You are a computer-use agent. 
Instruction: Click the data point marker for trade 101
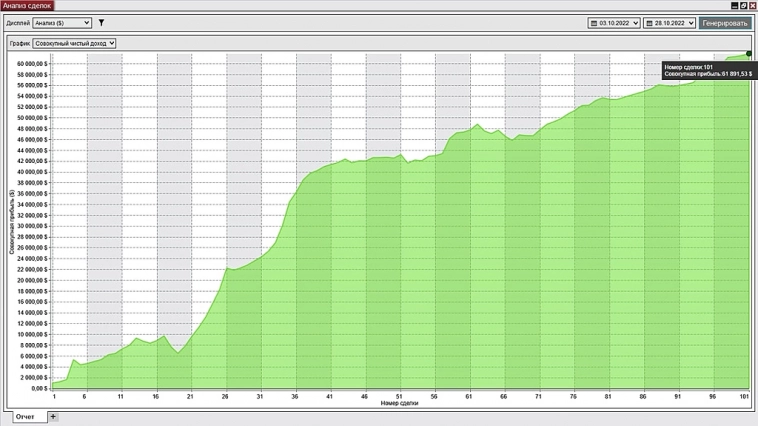[x=749, y=54]
